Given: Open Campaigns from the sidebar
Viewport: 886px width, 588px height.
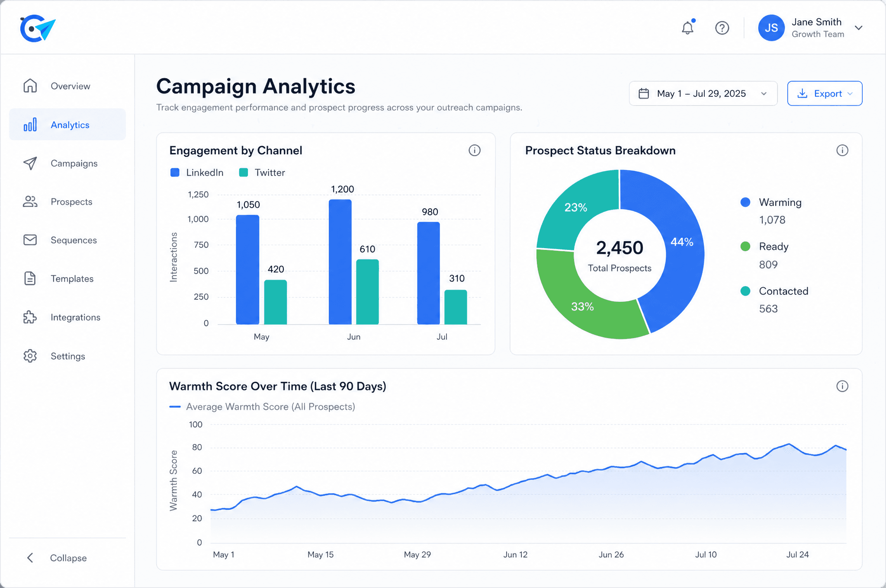Looking at the screenshot, I should click(x=67, y=163).
